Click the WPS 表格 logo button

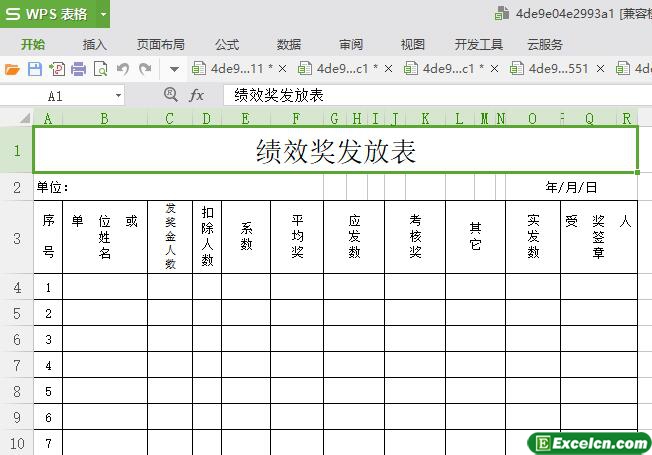pos(47,14)
